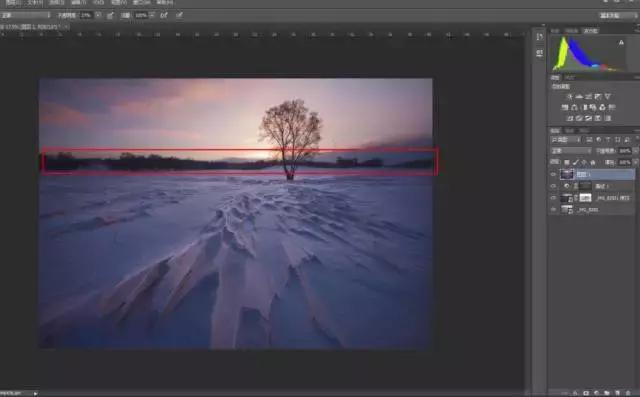Add a Black & White adjustment layer
The image size is (640, 397).
coord(585,107)
